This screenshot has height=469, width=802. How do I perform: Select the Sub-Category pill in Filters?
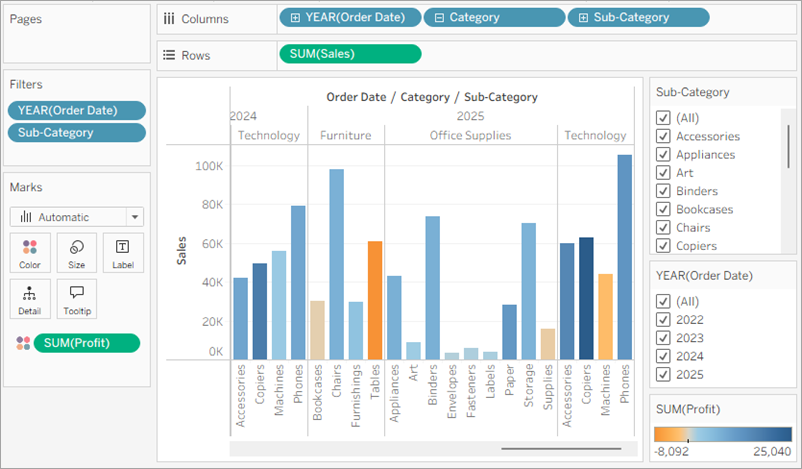pyautogui.click(x=76, y=133)
